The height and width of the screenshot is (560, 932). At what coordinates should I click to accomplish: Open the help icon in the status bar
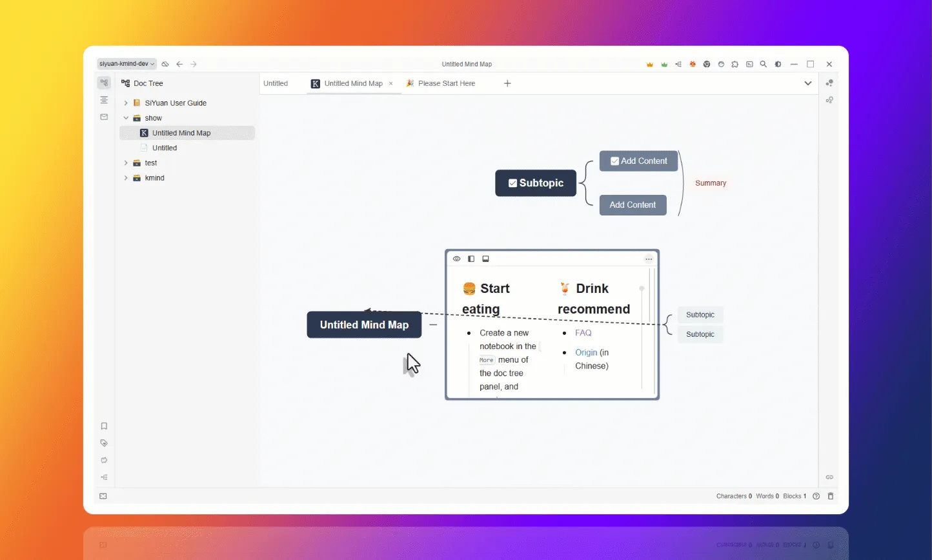[x=816, y=496]
